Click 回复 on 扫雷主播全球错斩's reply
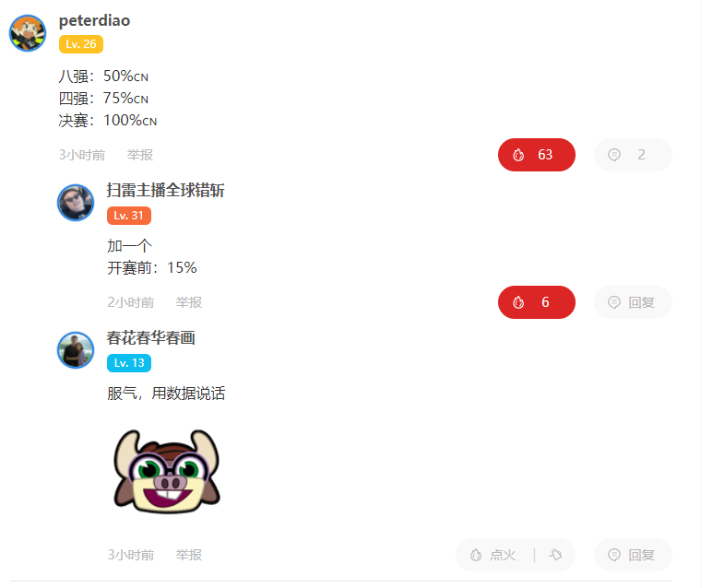The height and width of the screenshot is (588, 701). pyautogui.click(x=633, y=302)
